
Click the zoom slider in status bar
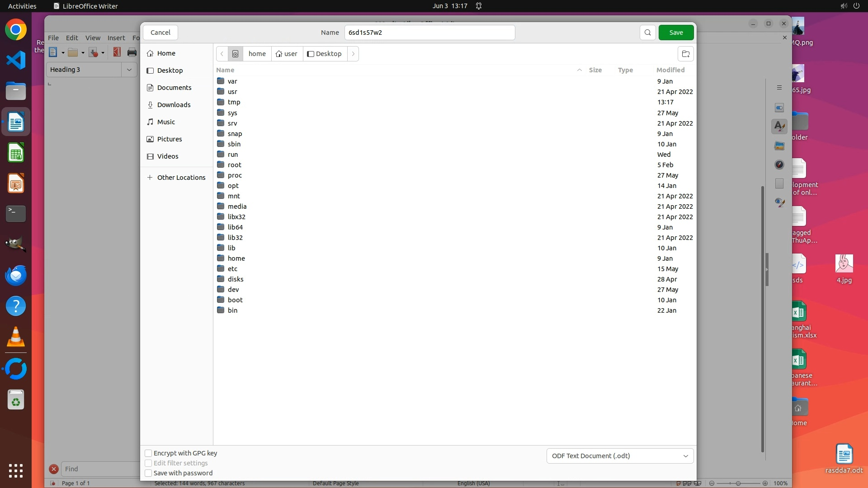pyautogui.click(x=738, y=483)
